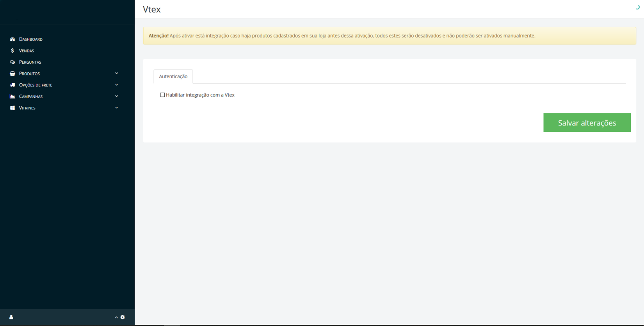Screen dimensions: 644x326
Task: Click the Dashboard gauge icon
Action: [x=12, y=39]
